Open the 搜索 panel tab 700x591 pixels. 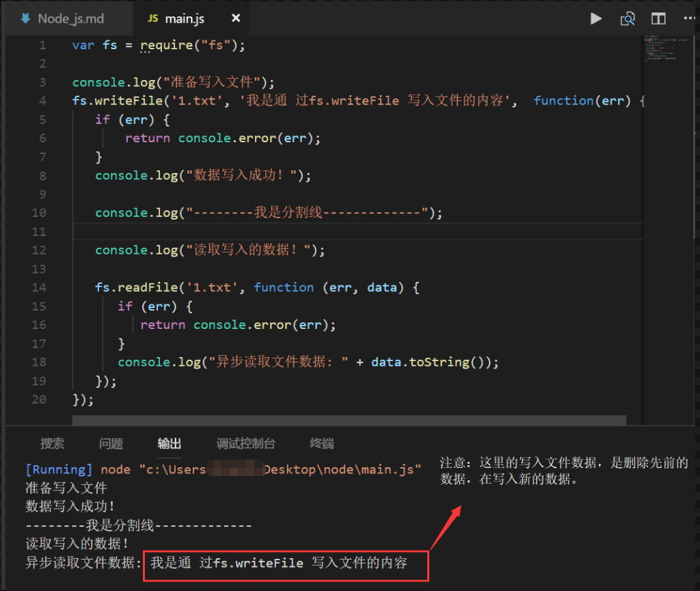[53, 443]
